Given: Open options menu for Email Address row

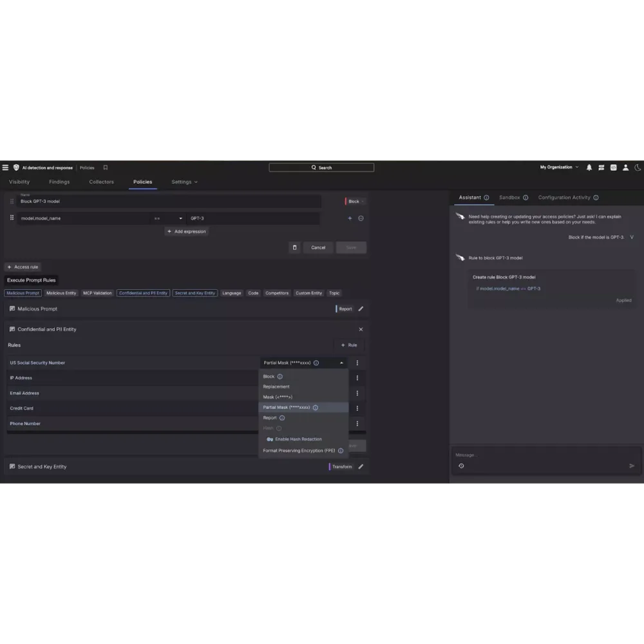Looking at the screenshot, I should pos(357,393).
